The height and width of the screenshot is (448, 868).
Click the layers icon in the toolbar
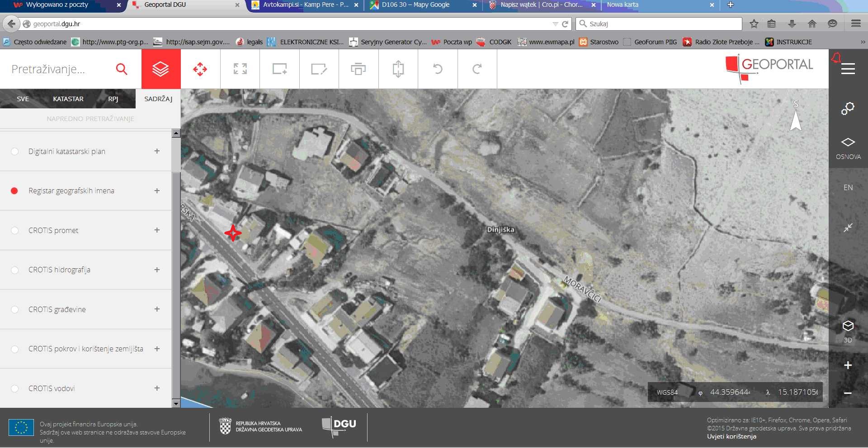click(160, 69)
